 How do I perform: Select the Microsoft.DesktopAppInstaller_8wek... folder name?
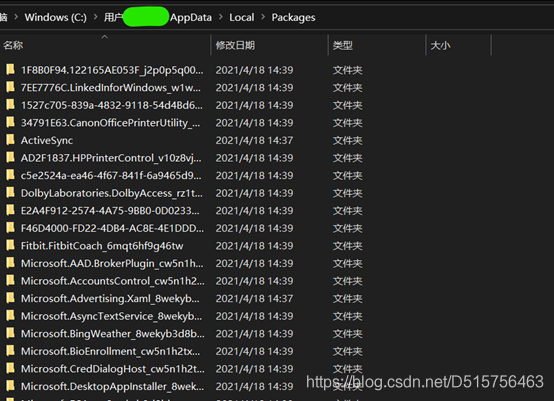[x=112, y=387]
